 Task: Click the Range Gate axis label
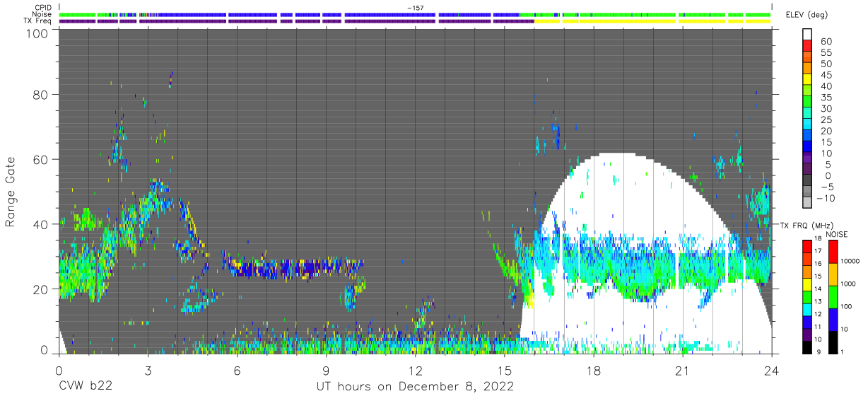(x=11, y=192)
